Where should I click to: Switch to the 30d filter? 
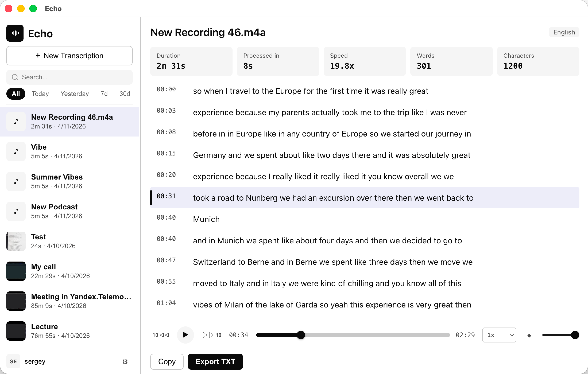tap(125, 94)
